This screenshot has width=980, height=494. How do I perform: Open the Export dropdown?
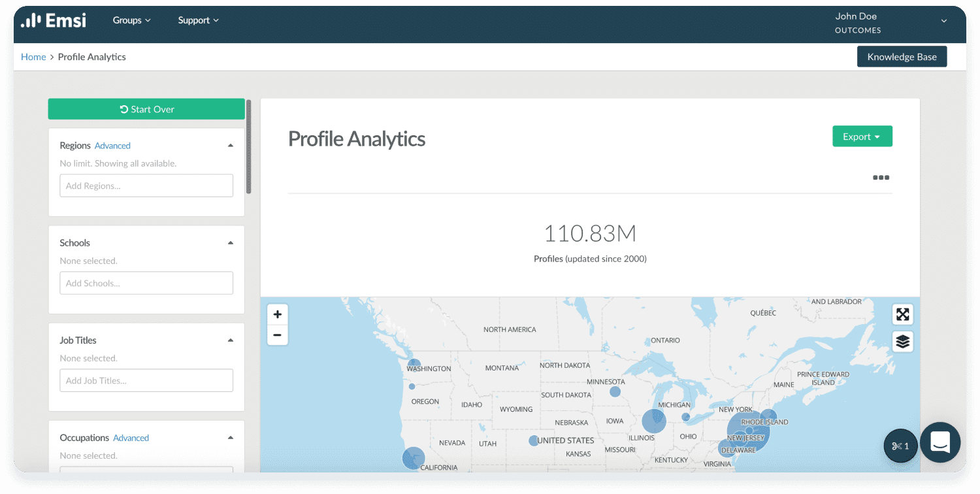click(862, 137)
